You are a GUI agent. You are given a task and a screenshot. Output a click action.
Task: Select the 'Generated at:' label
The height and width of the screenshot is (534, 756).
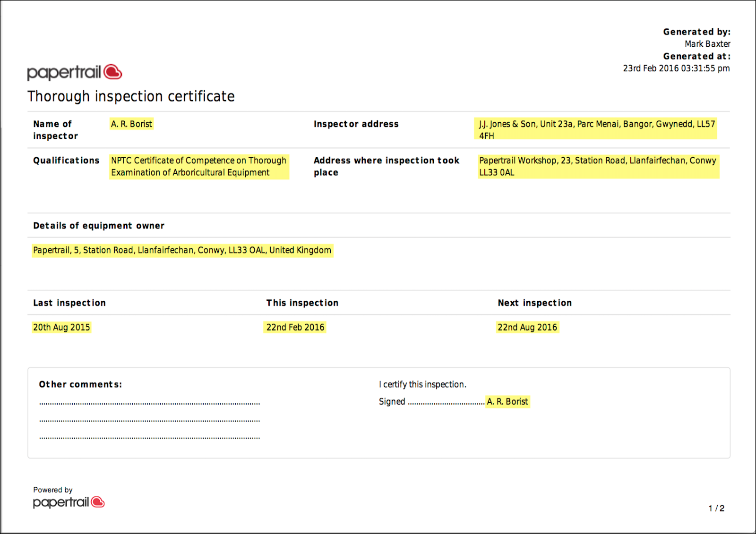point(697,56)
